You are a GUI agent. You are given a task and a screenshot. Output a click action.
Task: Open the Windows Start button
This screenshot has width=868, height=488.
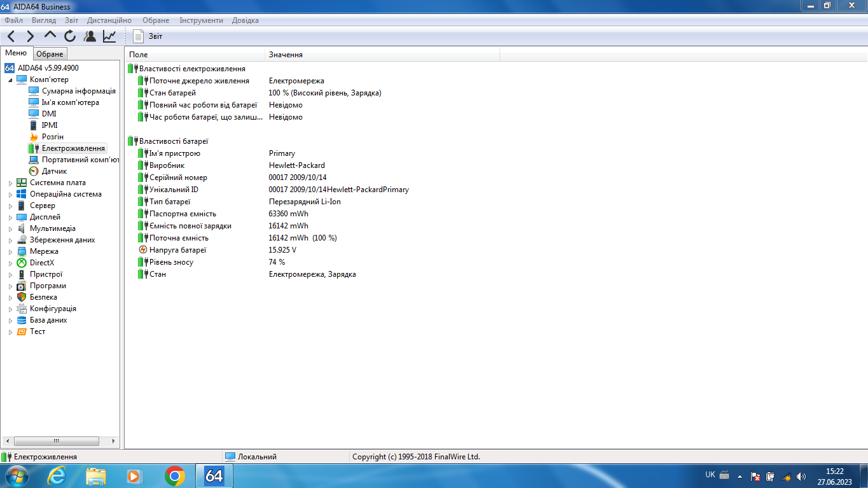coord(16,476)
